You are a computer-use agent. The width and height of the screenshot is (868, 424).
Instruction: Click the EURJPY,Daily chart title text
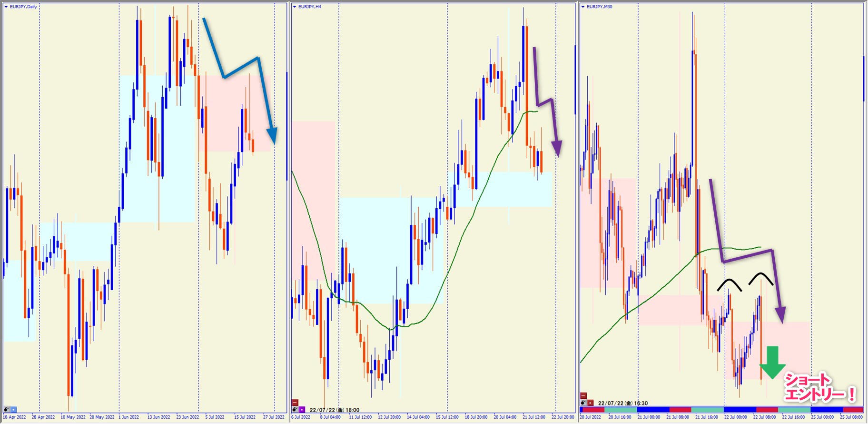pyautogui.click(x=23, y=7)
